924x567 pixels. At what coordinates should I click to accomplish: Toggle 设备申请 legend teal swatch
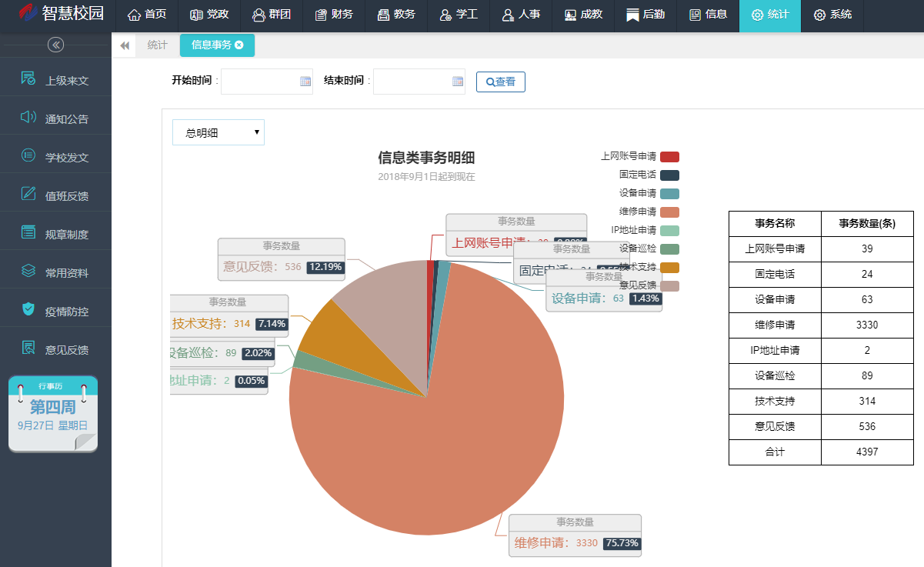tap(669, 194)
